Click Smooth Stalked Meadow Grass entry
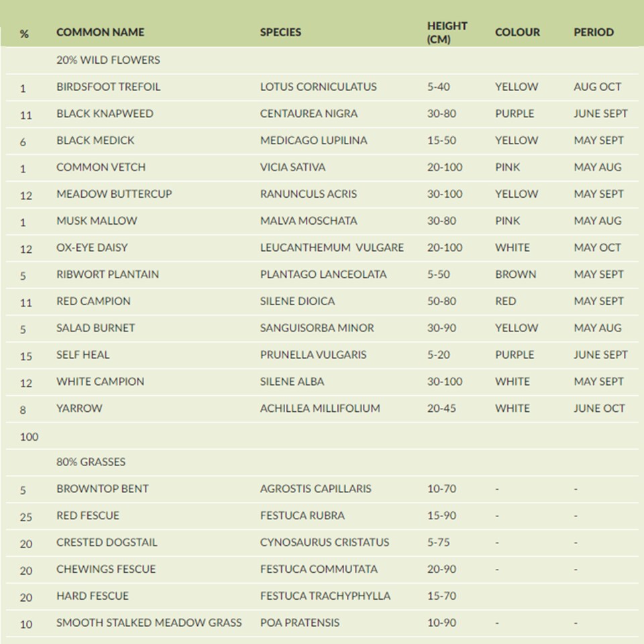 [x=149, y=623]
